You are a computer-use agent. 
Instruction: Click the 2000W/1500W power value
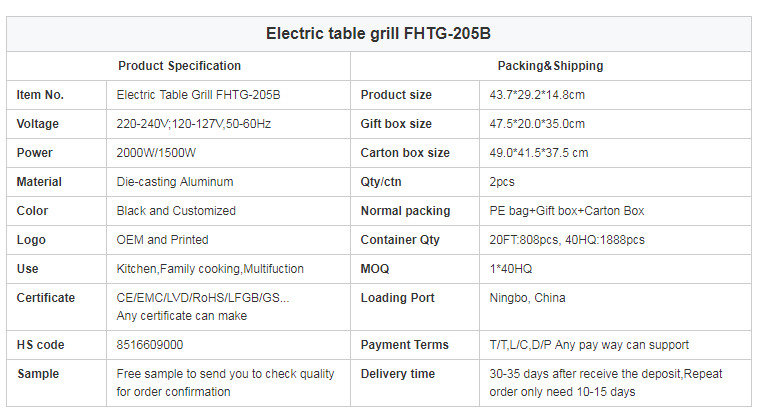(156, 153)
